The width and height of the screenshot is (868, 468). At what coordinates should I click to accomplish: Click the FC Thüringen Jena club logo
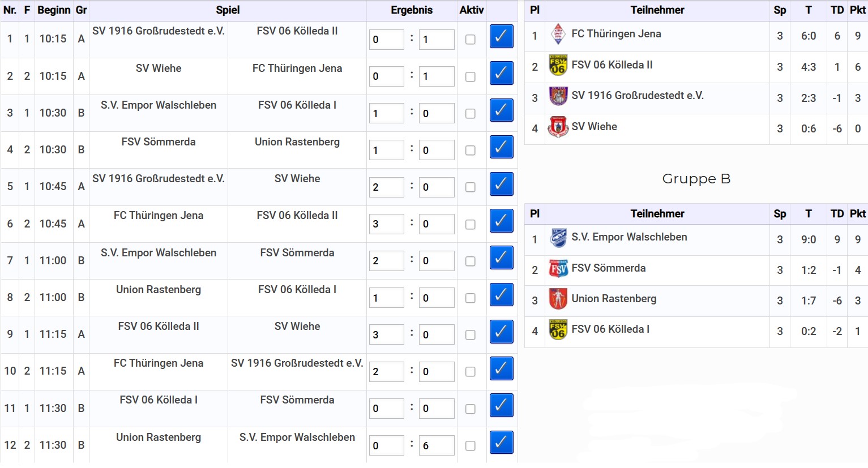558,34
